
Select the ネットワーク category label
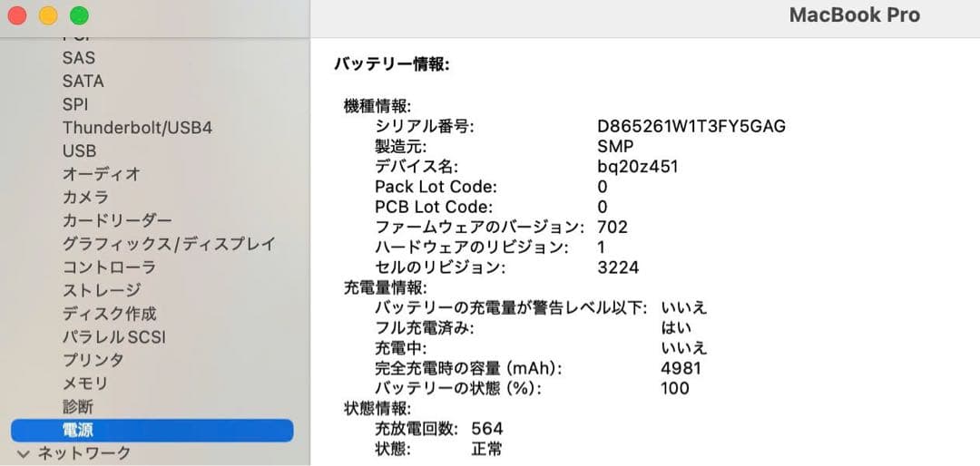pyautogui.click(x=84, y=453)
